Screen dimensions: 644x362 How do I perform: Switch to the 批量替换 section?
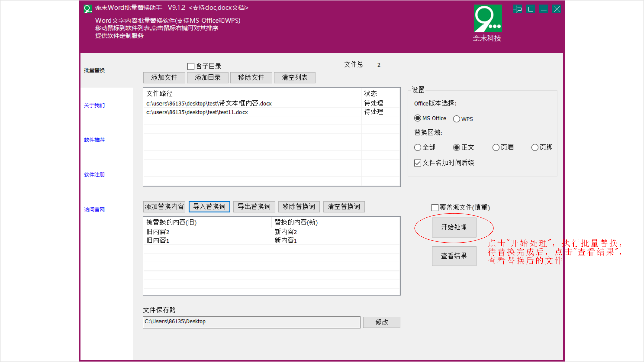[94, 70]
